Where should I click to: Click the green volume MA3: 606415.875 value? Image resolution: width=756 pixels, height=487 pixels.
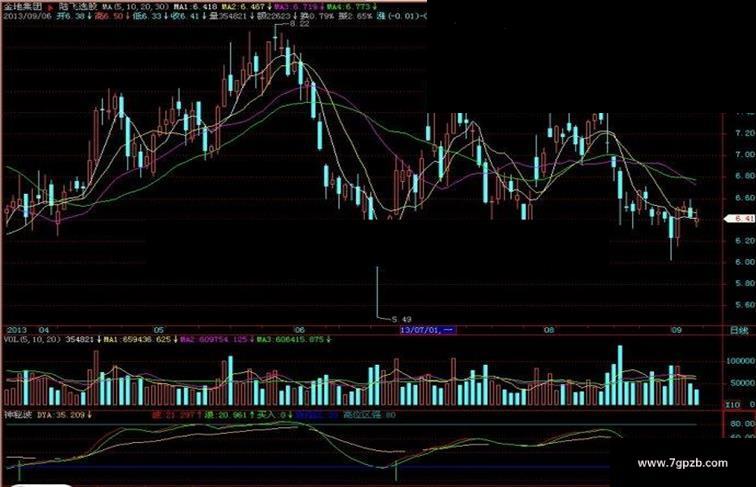[290, 339]
